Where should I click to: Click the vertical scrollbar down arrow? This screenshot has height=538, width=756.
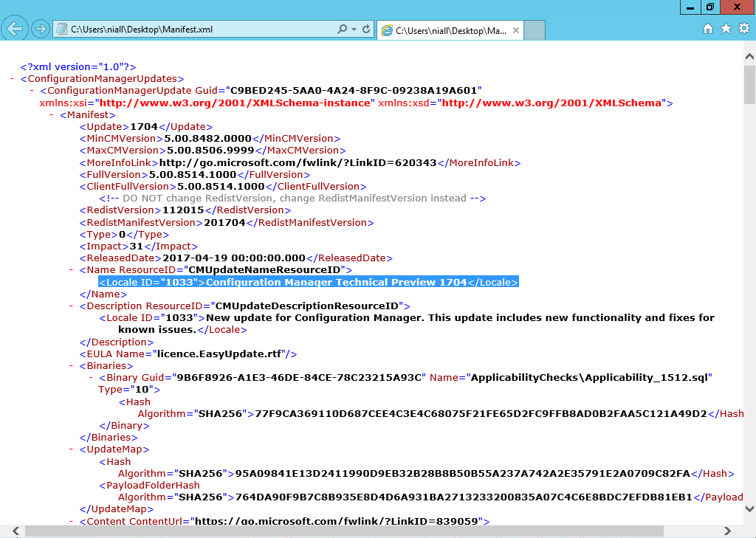pos(749,508)
